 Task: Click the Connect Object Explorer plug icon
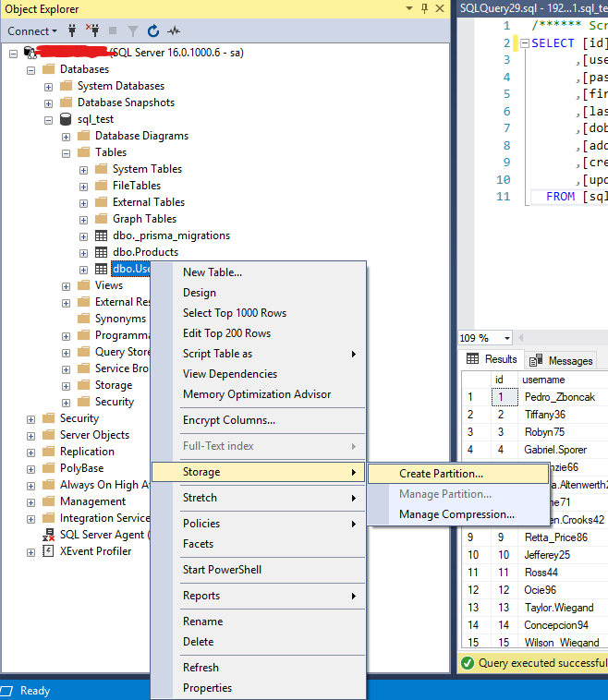pyautogui.click(x=72, y=30)
